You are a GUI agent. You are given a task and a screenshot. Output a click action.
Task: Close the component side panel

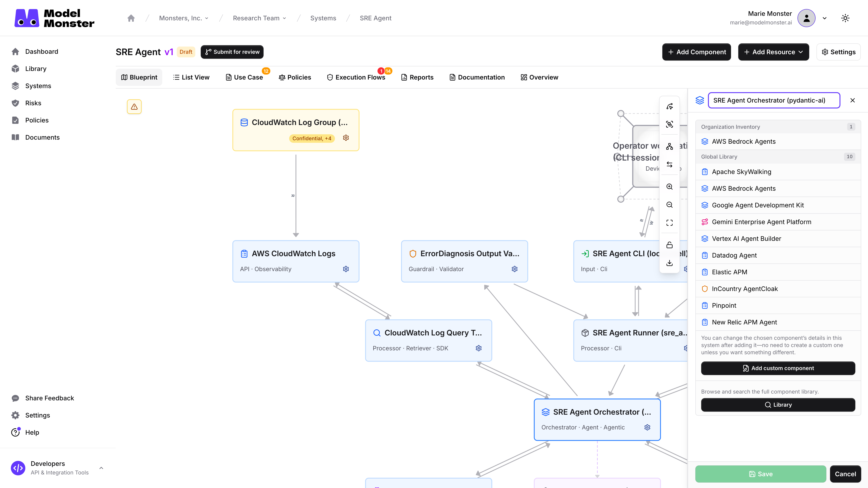(852, 100)
